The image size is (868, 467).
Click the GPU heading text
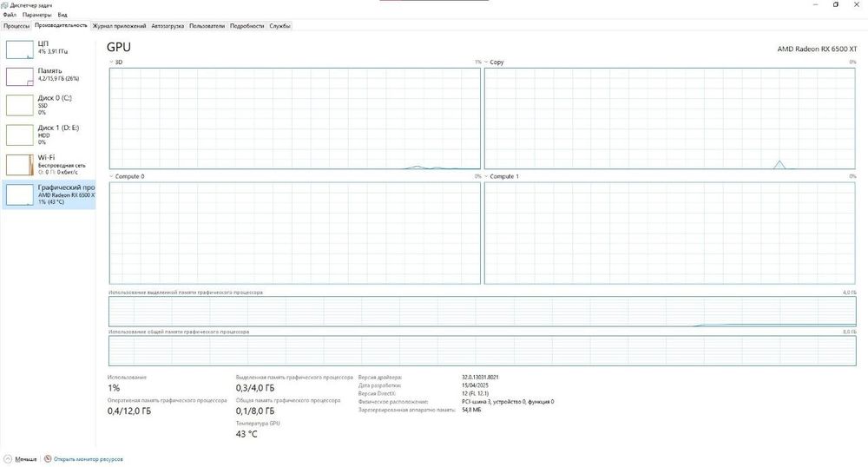[118, 48]
